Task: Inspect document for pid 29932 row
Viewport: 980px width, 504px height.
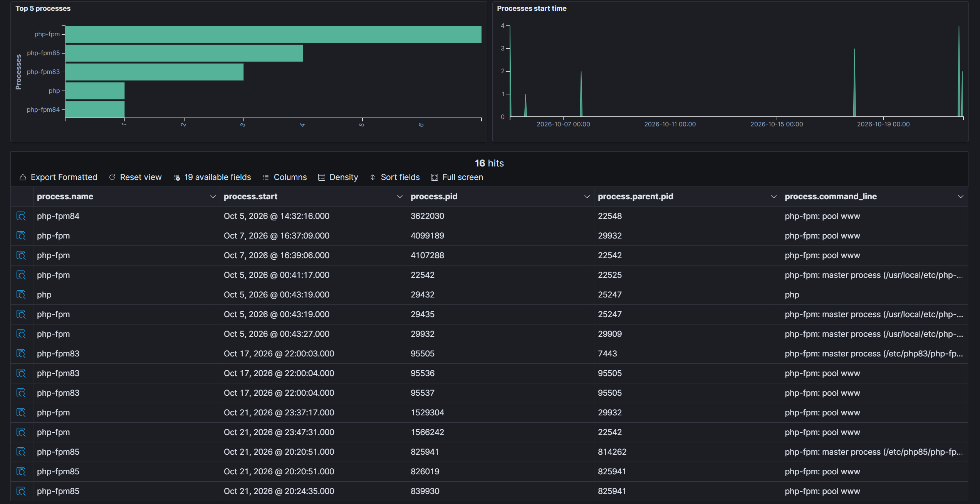Action: click(21, 334)
